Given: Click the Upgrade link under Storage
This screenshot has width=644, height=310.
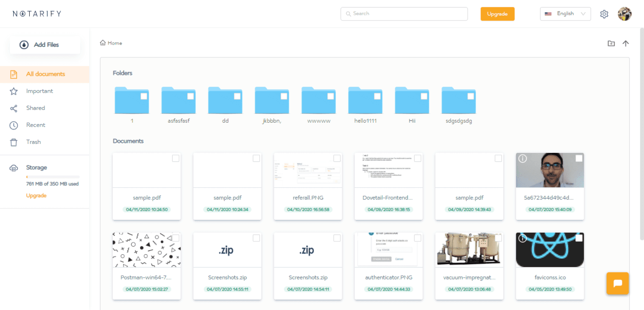Looking at the screenshot, I should [36, 195].
